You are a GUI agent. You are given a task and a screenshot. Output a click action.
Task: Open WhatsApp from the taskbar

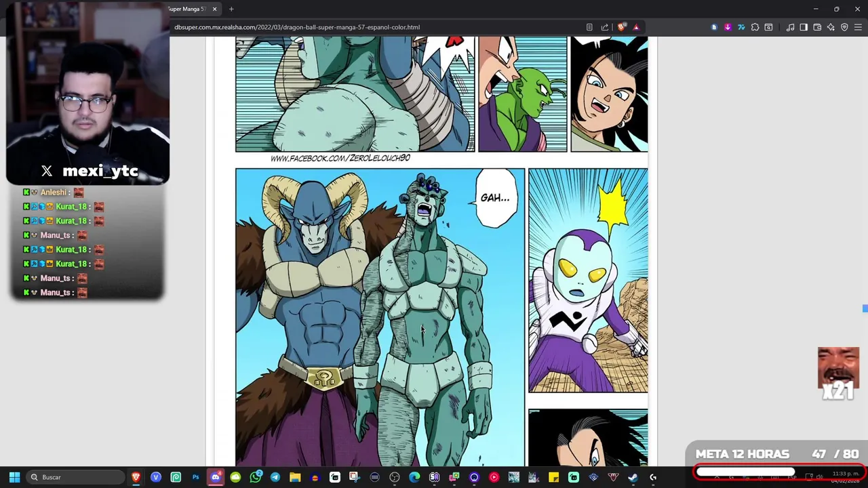(x=255, y=477)
